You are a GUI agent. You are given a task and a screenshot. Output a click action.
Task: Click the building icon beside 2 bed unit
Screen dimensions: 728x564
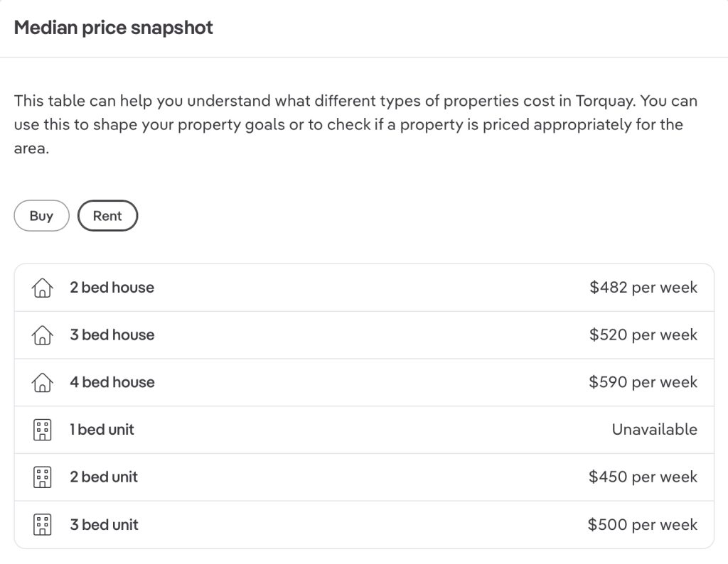click(43, 477)
